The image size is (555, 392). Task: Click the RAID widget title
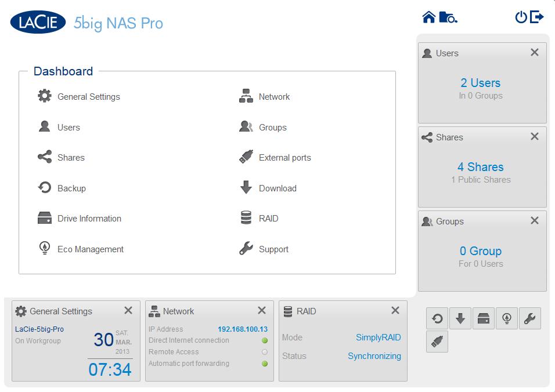[306, 311]
